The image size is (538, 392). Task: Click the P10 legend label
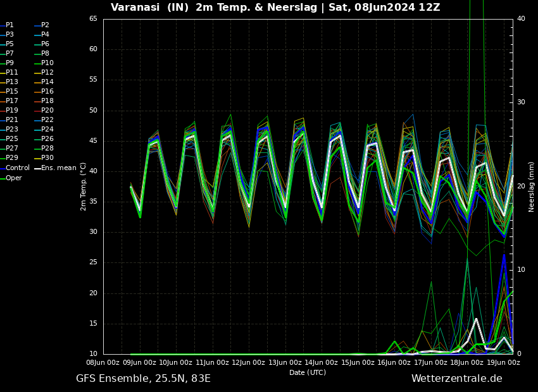47,63
